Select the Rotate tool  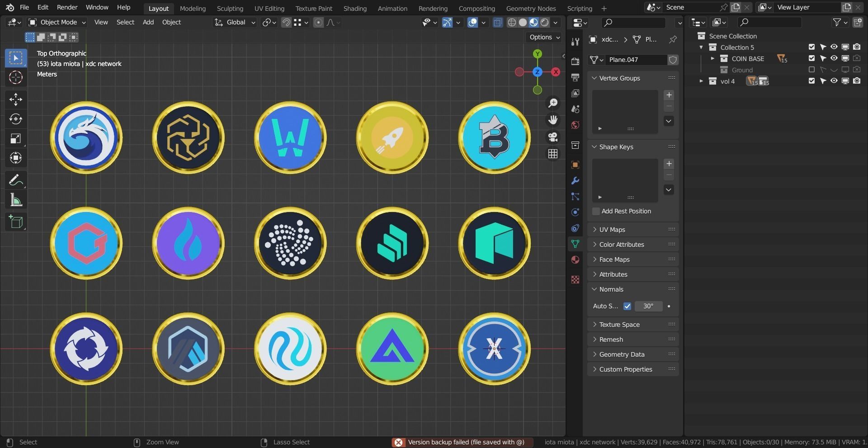(x=16, y=119)
